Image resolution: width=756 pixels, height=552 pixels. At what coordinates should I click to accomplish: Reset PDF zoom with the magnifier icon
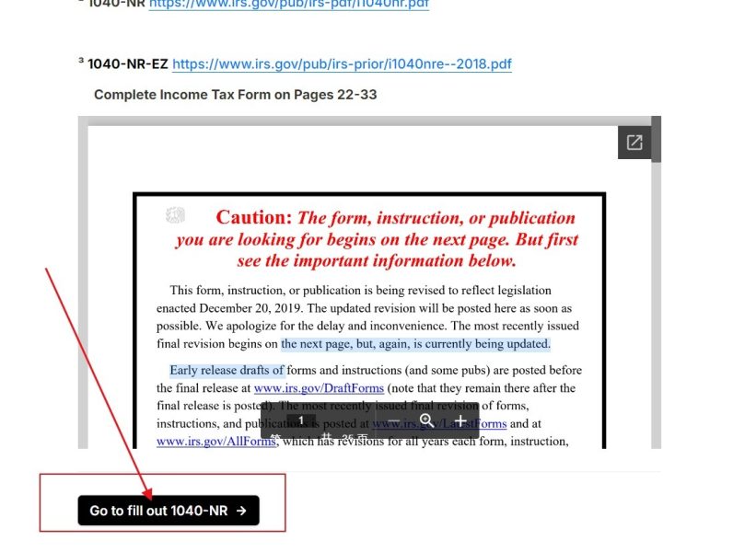(x=426, y=421)
